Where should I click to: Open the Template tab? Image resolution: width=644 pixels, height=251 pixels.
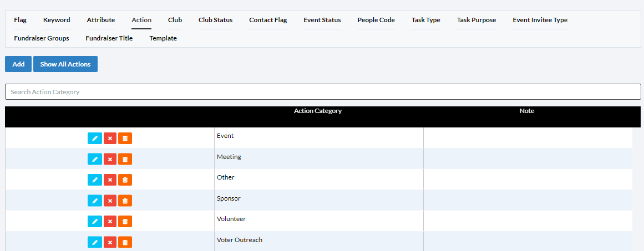163,39
